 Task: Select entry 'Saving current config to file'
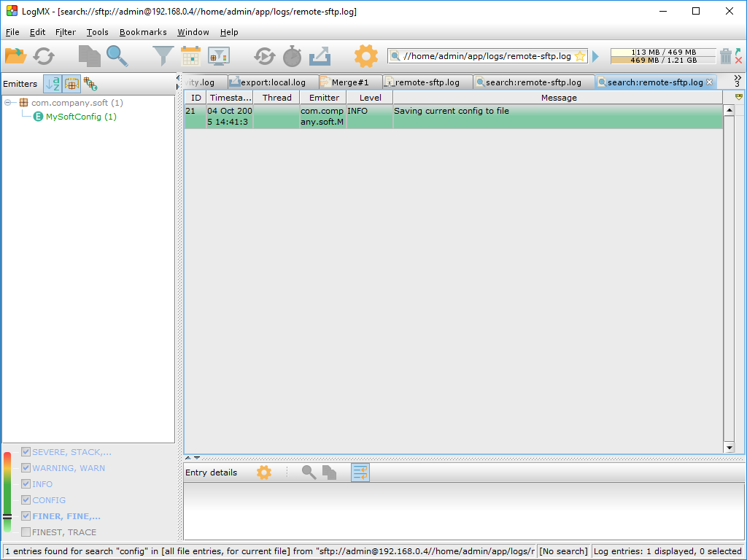coord(454,117)
